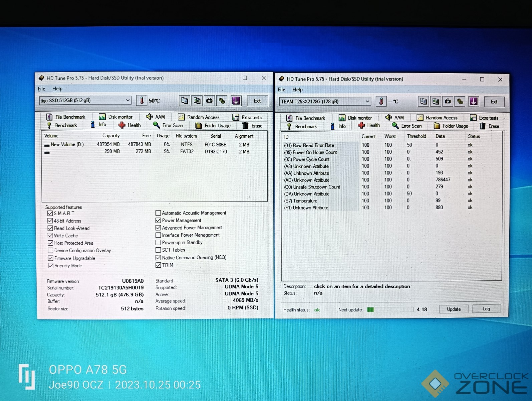Toggle 48-bit Address checkbox
Viewport: 532px width, 401px height.
tap(50, 221)
